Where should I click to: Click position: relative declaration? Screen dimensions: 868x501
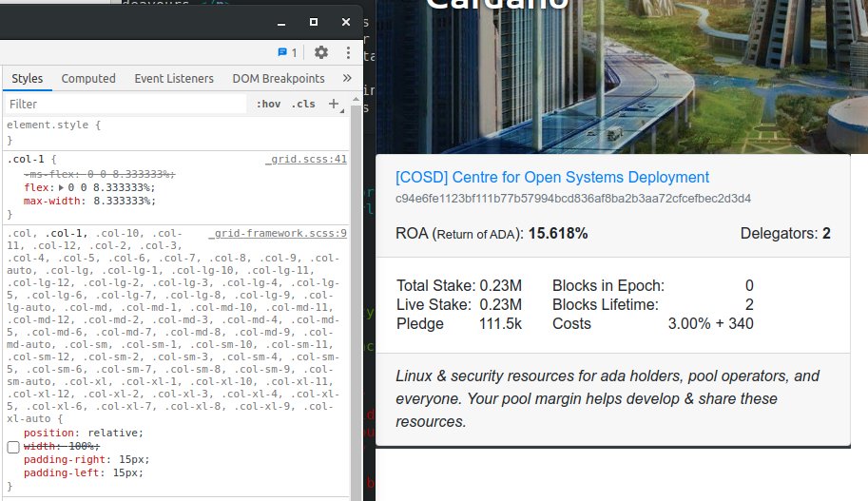[84, 433]
